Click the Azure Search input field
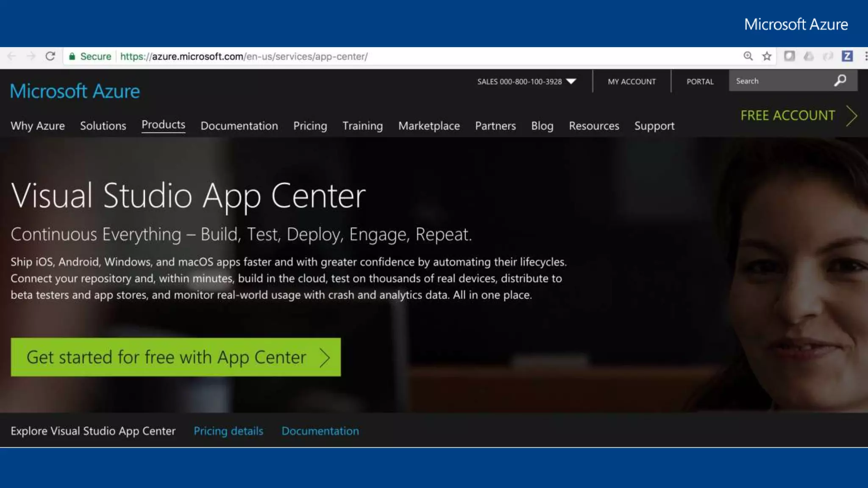Screen dimensions: 868x488 780,81
